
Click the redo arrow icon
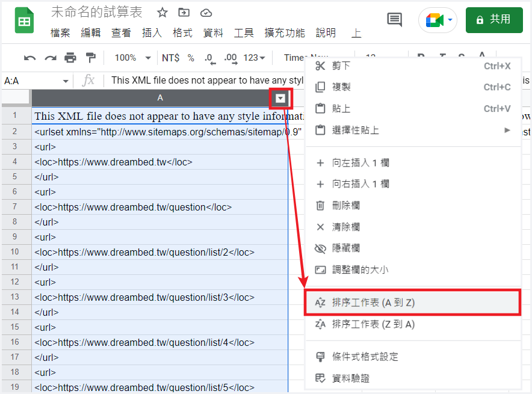point(50,58)
